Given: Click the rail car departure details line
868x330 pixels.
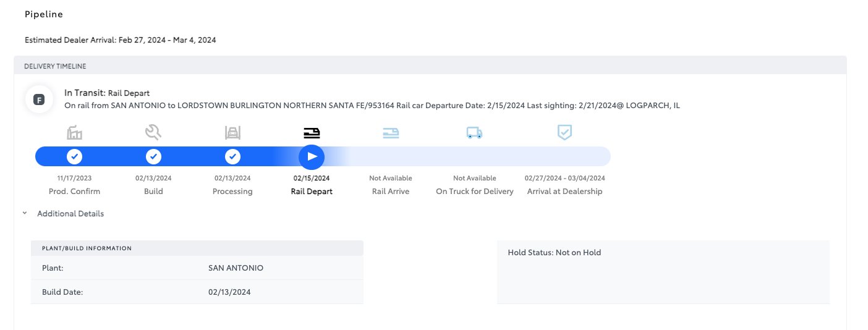Looking at the screenshot, I should click(x=372, y=106).
